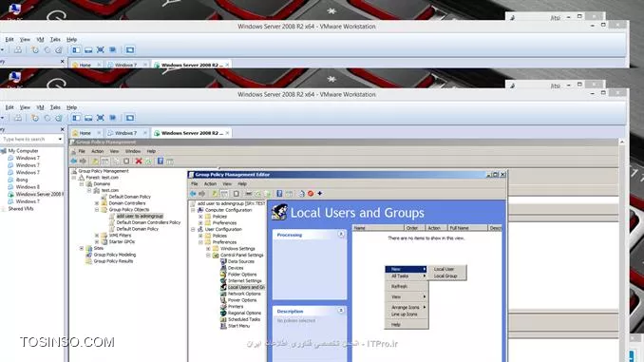The image size is (644, 362).
Task: Click the Local Users and Groups header icon
Action: click(x=279, y=213)
